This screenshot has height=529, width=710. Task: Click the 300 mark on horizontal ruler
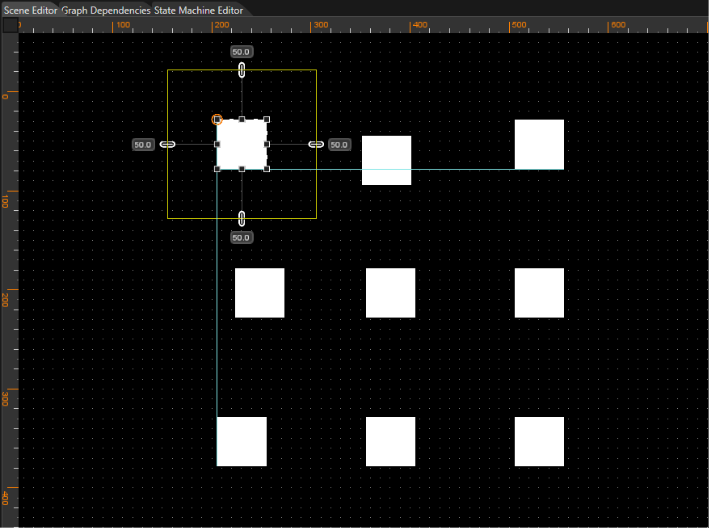[x=320, y=25]
